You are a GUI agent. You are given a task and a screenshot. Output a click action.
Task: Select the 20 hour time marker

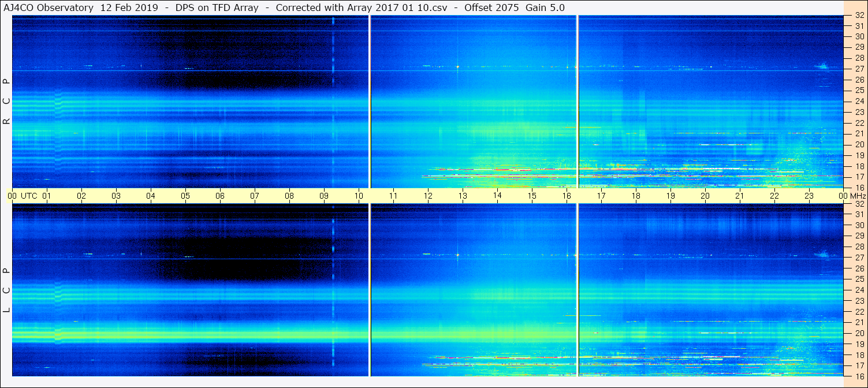click(x=705, y=196)
